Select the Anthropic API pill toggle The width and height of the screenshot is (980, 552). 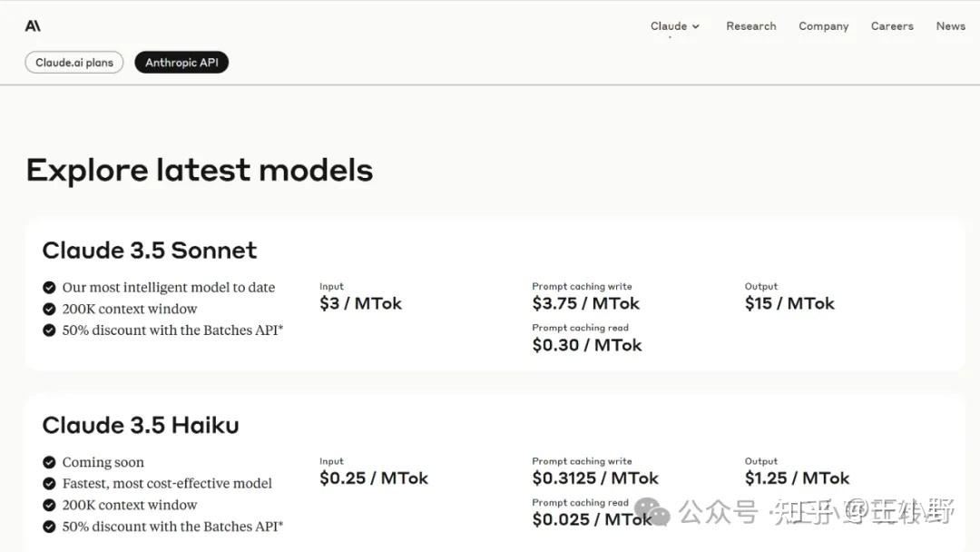click(181, 63)
